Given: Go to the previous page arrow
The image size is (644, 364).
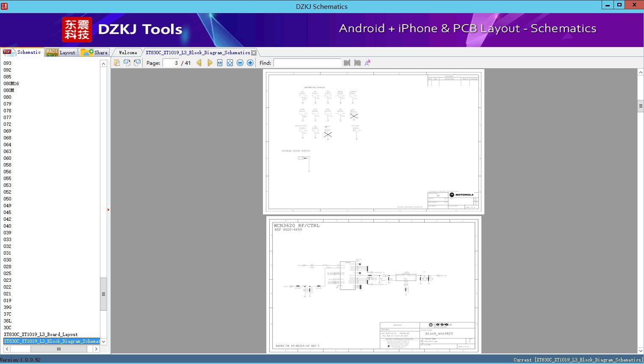Looking at the screenshot, I should tap(199, 63).
